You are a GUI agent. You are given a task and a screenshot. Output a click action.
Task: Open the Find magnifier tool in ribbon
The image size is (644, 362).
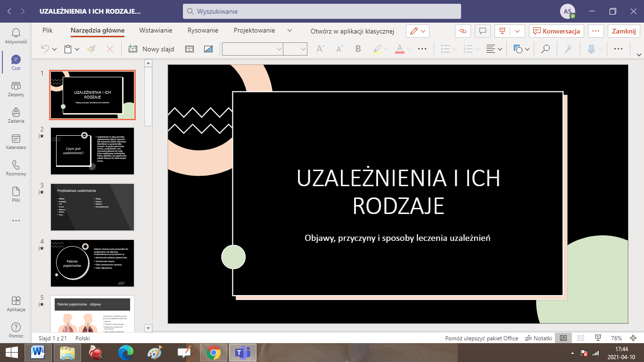545,49
